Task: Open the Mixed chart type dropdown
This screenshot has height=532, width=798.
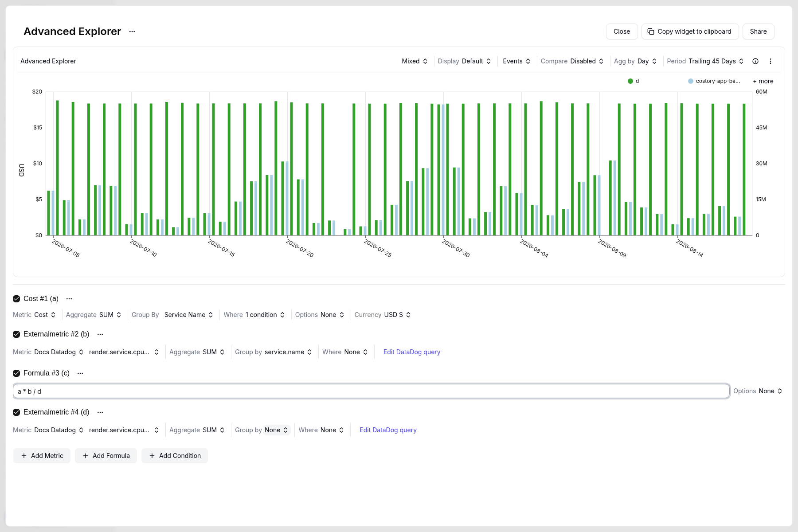Action: (x=415, y=61)
